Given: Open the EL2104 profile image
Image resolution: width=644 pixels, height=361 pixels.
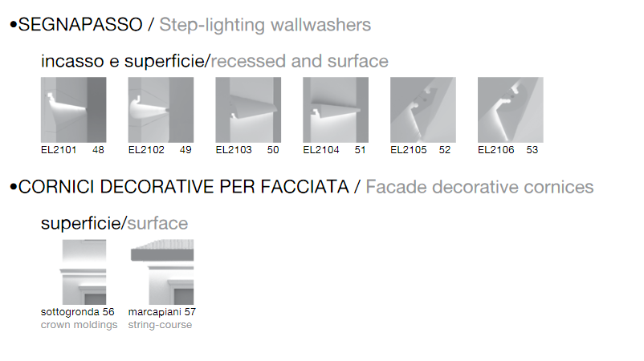Looking at the screenshot, I should [336, 110].
